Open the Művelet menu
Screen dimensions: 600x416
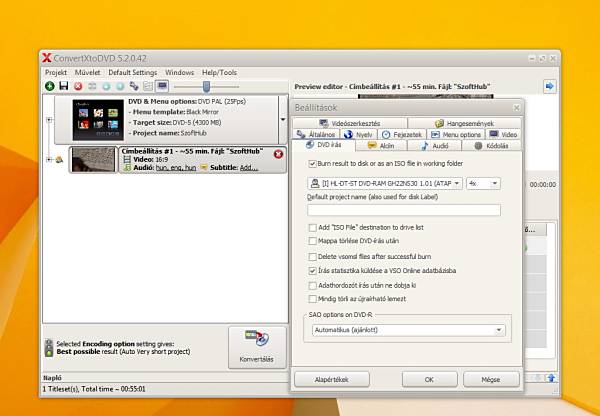(x=87, y=72)
